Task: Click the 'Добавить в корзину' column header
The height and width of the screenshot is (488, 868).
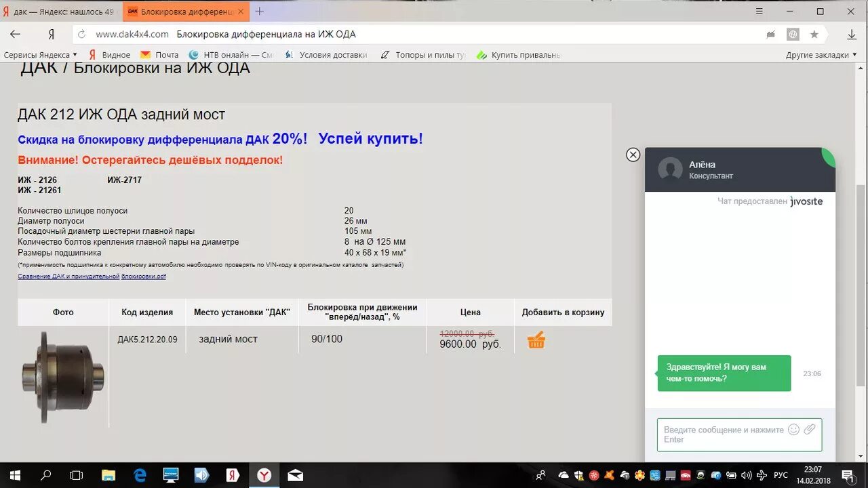Action: click(x=563, y=312)
